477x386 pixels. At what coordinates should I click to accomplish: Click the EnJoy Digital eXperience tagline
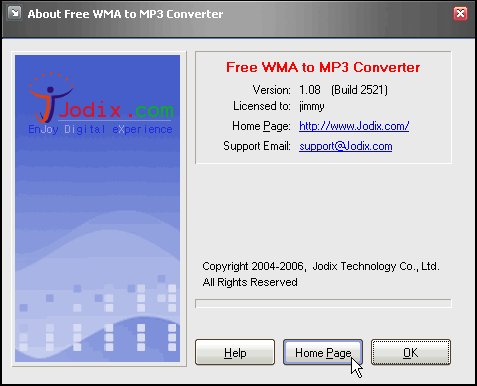(100, 129)
